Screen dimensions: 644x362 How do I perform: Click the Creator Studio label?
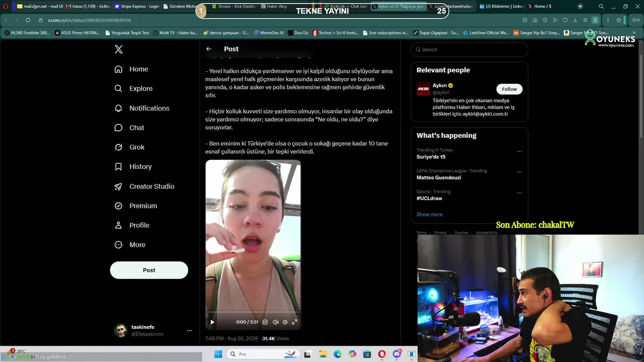click(152, 187)
